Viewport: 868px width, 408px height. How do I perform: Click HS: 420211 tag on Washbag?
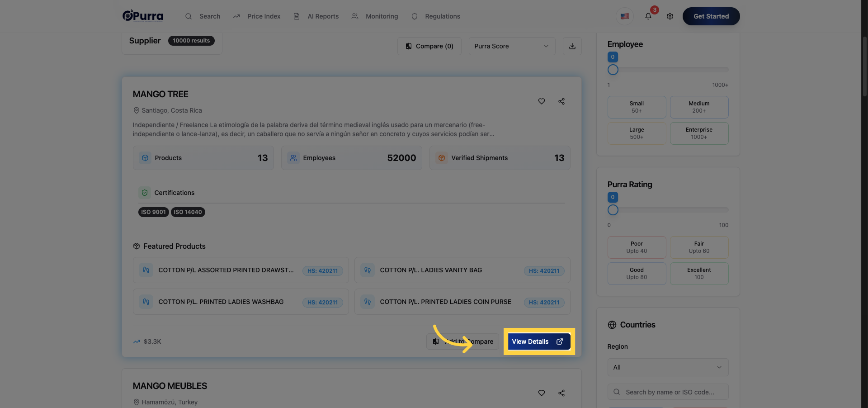pos(323,302)
